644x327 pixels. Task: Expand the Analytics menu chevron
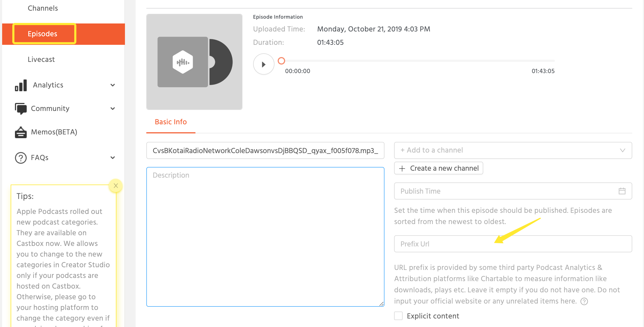coord(113,85)
